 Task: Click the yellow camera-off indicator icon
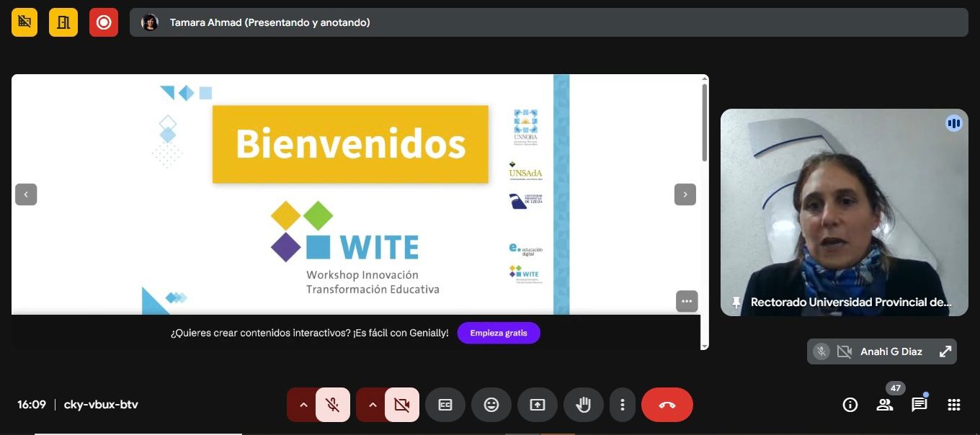pos(24,22)
